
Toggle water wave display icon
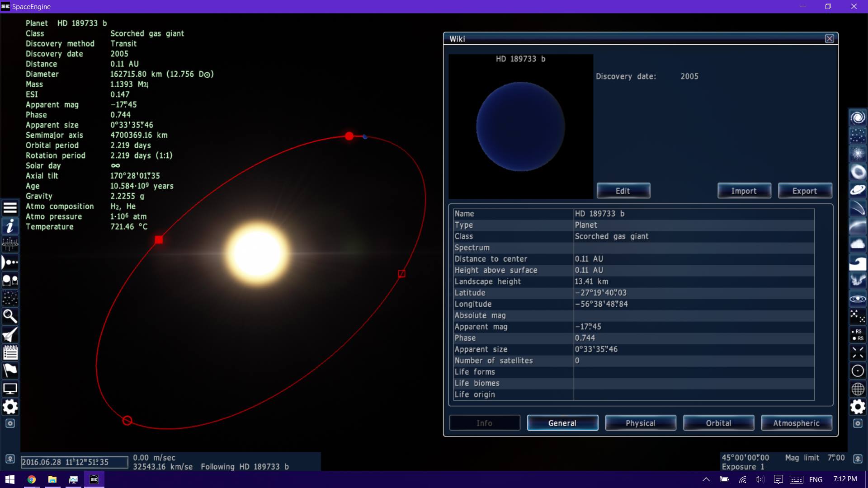pyautogui.click(x=858, y=262)
